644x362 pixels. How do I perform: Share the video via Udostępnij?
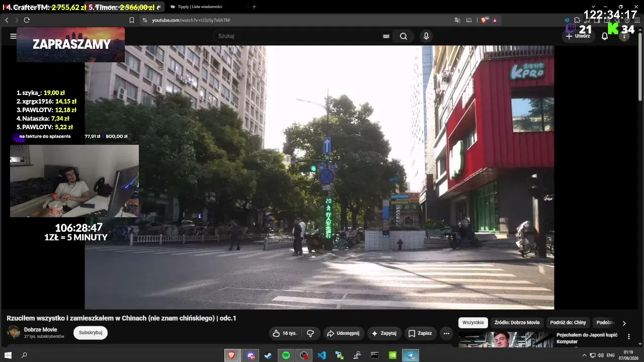pyautogui.click(x=343, y=333)
